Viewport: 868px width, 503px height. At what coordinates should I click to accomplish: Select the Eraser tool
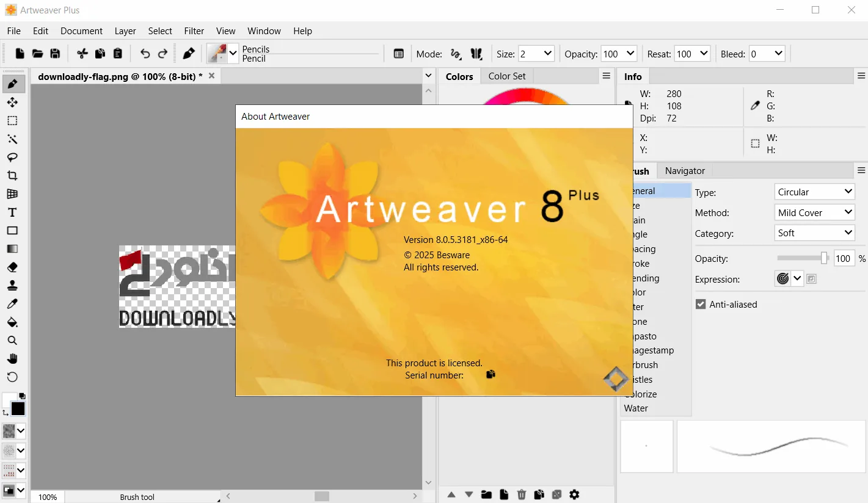click(12, 267)
